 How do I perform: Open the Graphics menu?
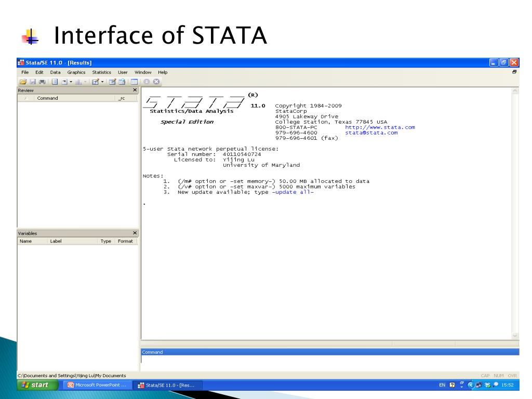tap(76, 72)
